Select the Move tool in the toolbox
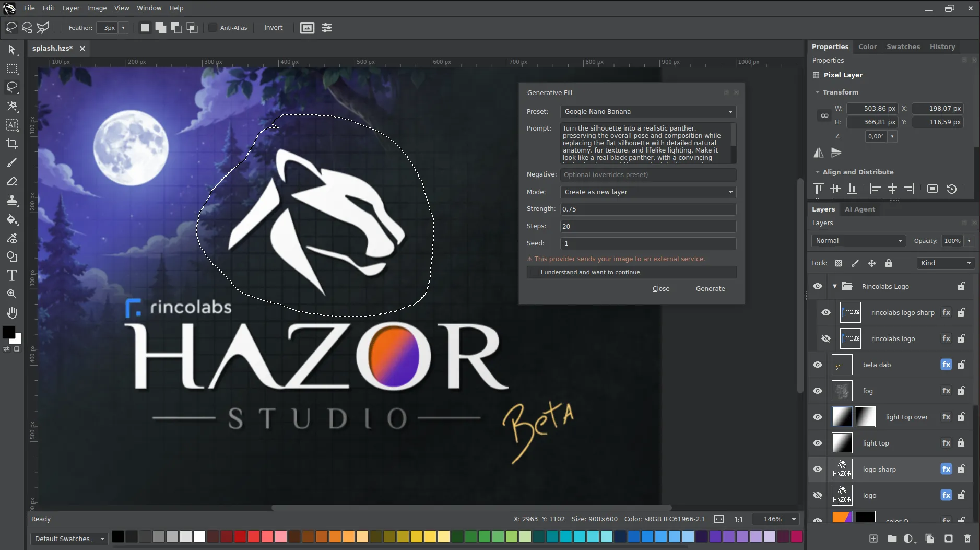The image size is (980, 550). pyautogui.click(x=12, y=50)
